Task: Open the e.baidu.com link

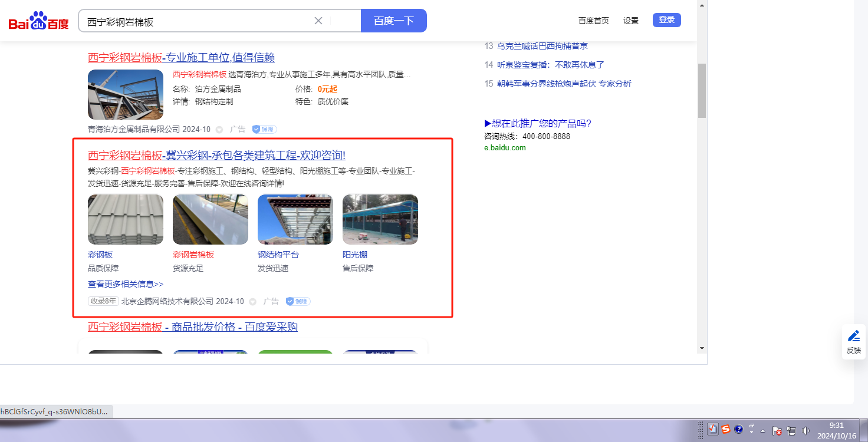Action: (505, 148)
